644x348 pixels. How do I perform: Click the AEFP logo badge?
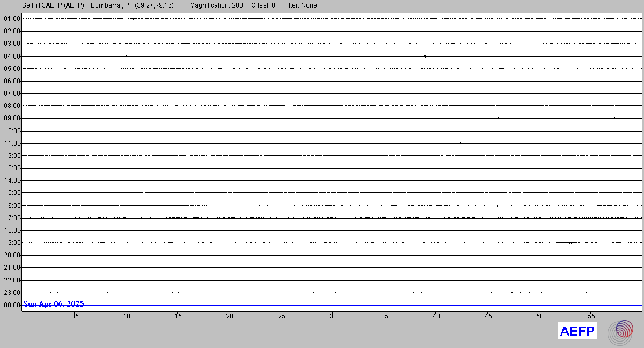[577, 331]
